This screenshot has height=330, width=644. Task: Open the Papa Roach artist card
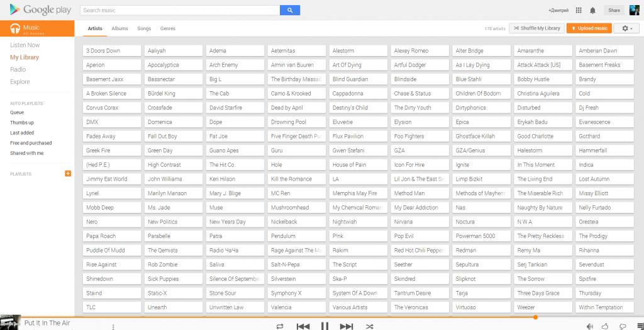(112, 236)
